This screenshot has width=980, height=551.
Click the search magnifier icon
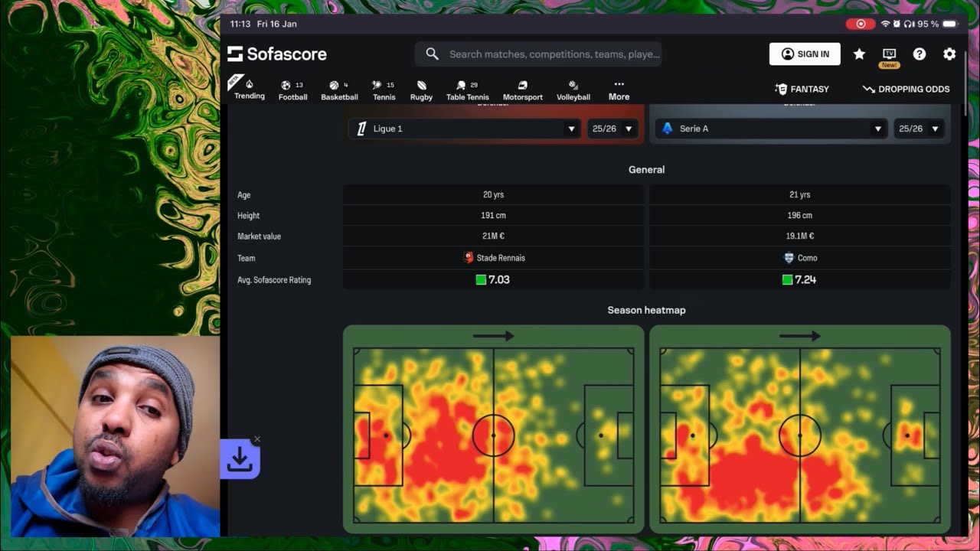click(x=432, y=54)
